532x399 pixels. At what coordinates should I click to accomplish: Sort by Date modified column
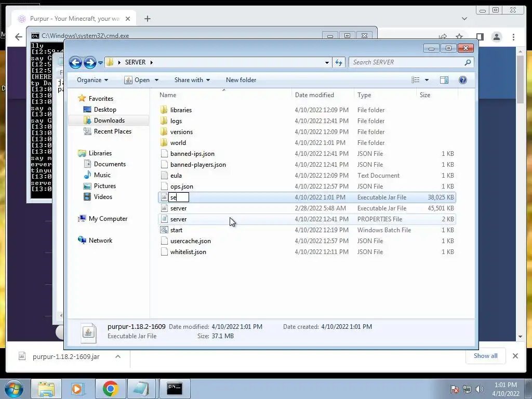pyautogui.click(x=314, y=95)
